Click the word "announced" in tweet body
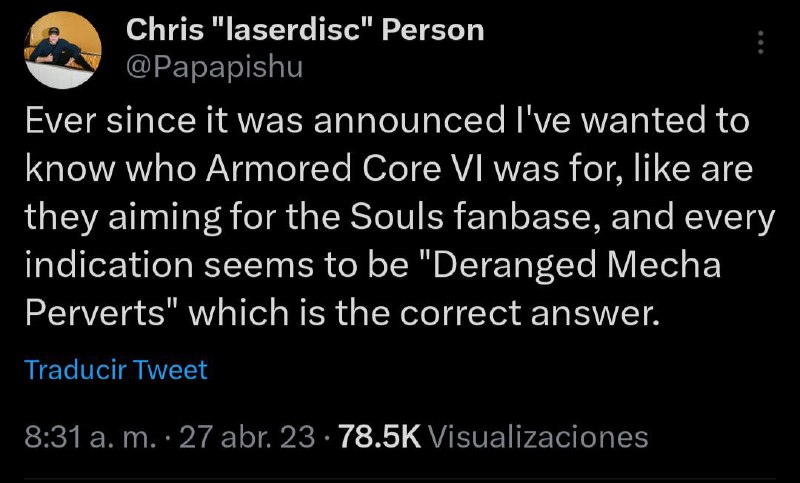The width and height of the screenshot is (800, 483). tap(408, 121)
